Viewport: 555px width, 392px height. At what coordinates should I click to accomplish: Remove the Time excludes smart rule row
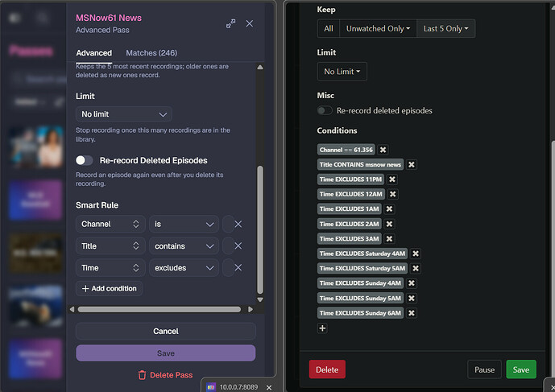click(238, 268)
